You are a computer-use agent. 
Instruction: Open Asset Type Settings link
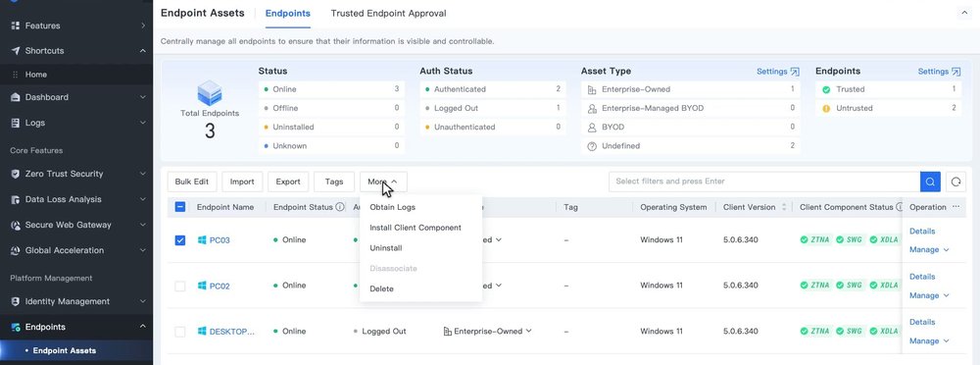click(777, 72)
